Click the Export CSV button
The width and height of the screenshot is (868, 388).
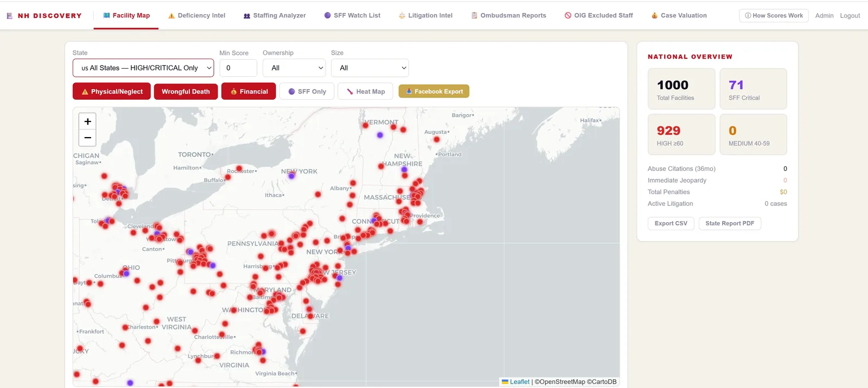pos(671,223)
